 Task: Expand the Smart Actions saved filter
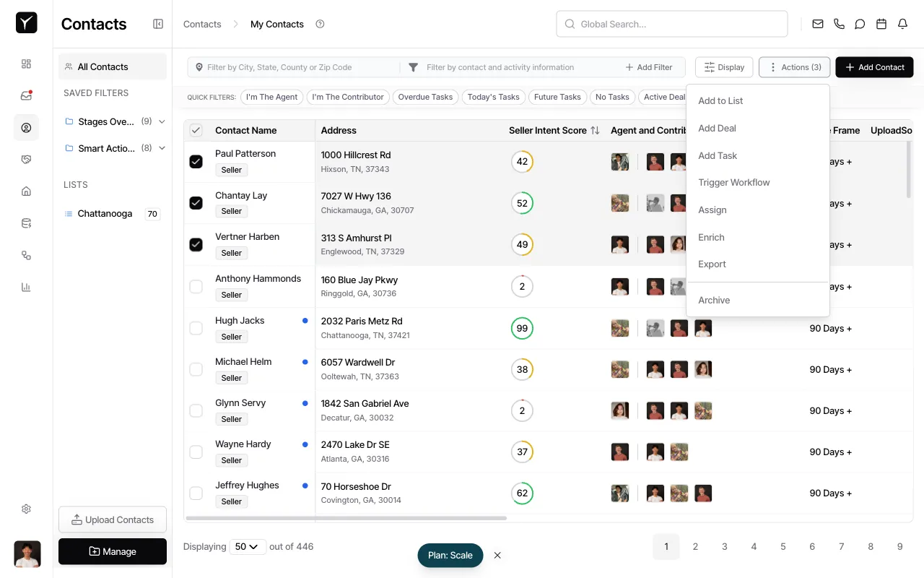(162, 148)
